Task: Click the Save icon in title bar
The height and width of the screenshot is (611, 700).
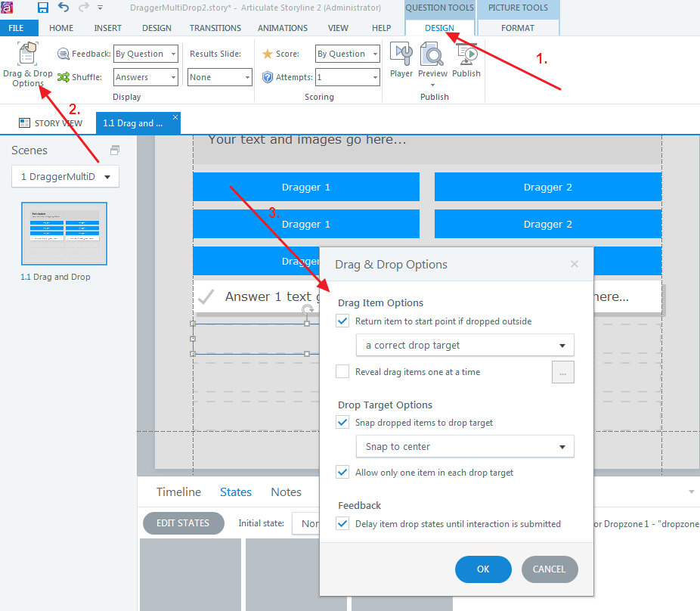Action: click(43, 8)
